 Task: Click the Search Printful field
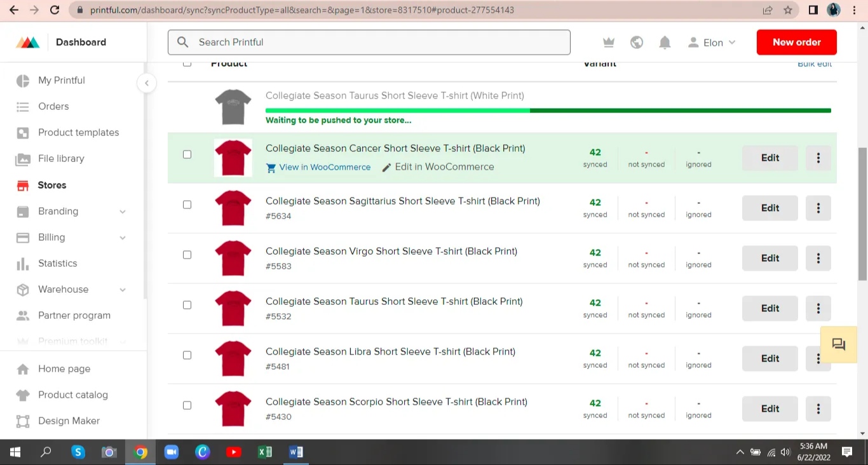point(369,43)
